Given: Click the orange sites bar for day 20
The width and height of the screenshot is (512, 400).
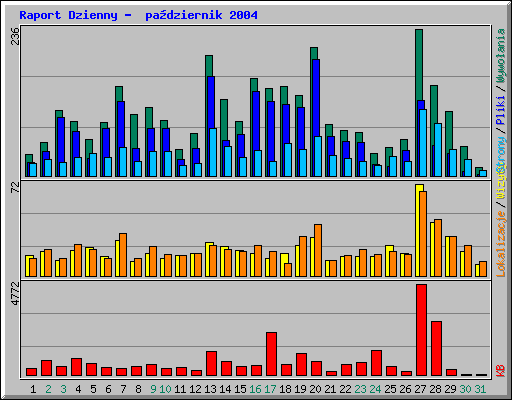Looking at the screenshot, I should click(x=318, y=250).
